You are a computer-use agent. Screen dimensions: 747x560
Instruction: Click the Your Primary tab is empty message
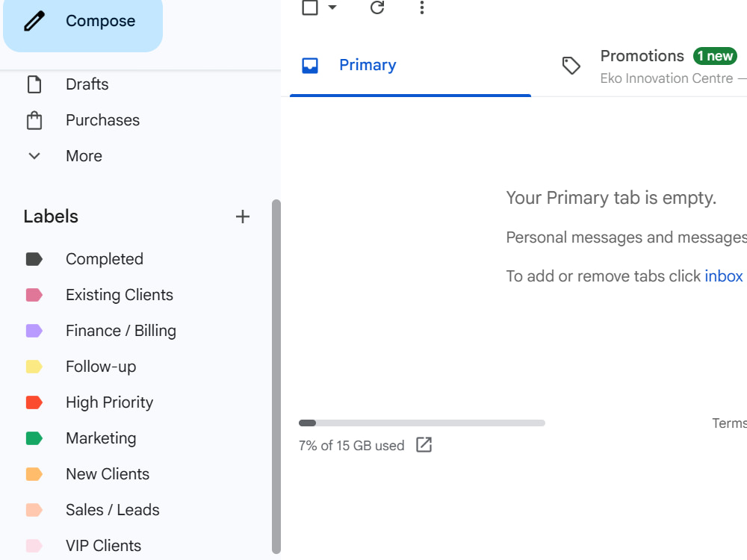pyautogui.click(x=611, y=198)
